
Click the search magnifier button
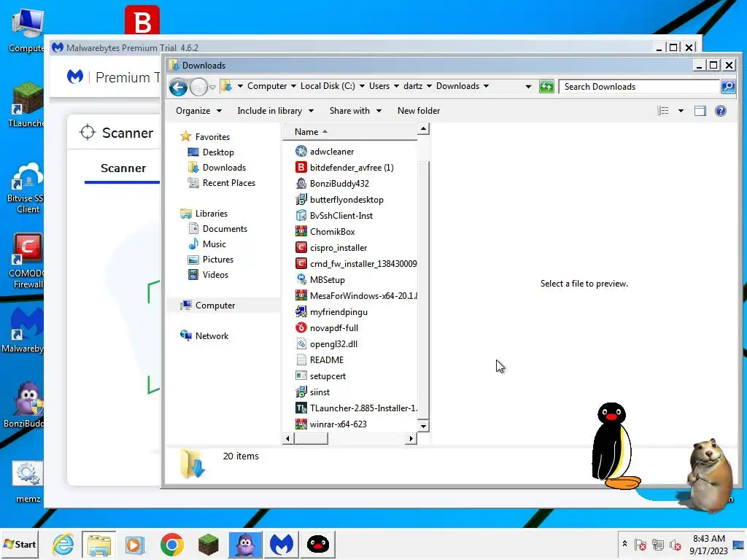(x=727, y=87)
